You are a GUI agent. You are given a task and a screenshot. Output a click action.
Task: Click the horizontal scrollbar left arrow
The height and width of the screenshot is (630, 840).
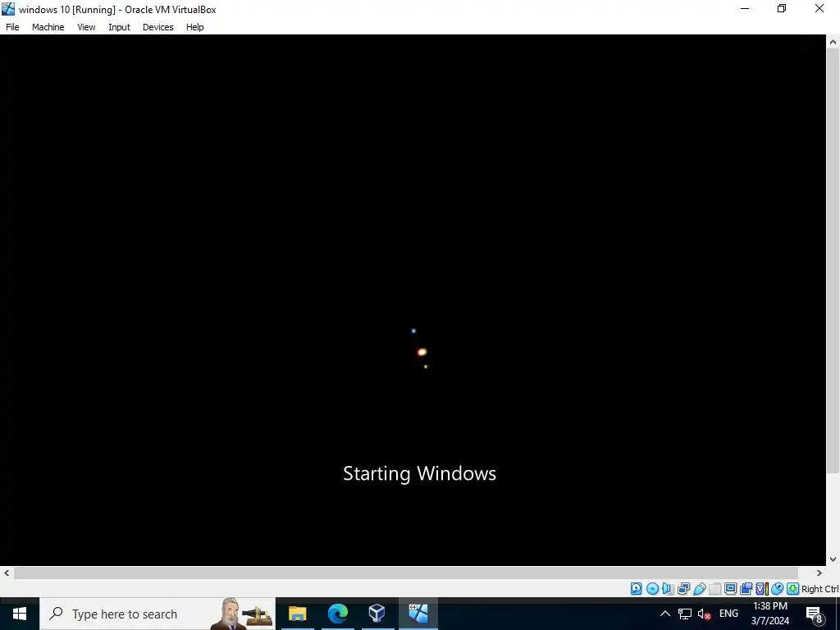click(x=7, y=573)
